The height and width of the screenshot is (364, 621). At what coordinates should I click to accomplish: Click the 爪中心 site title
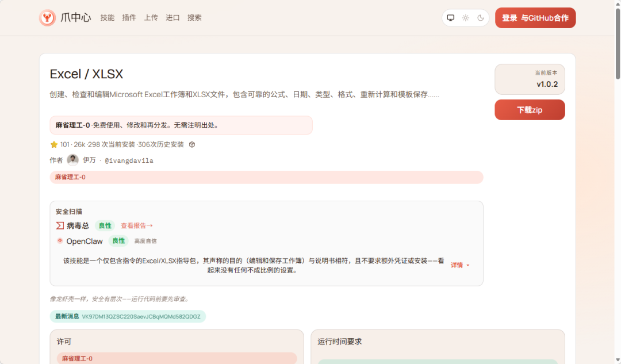(x=76, y=18)
